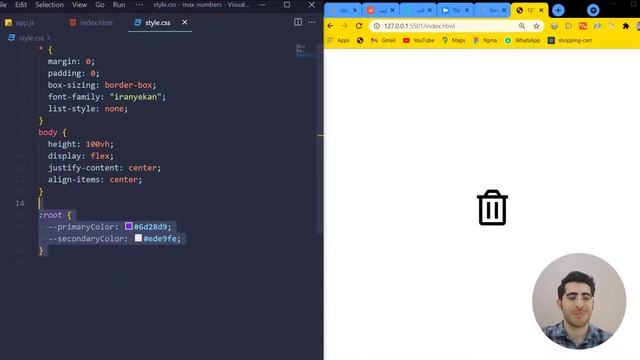The image size is (640, 360).
Task: Switch to the index.html editor tab
Action: pos(91,22)
